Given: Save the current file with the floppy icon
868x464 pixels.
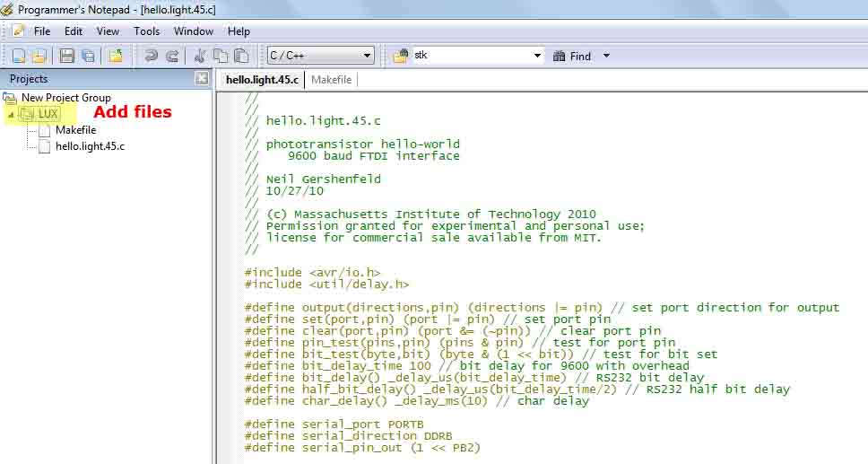Looking at the screenshot, I should [x=67, y=56].
